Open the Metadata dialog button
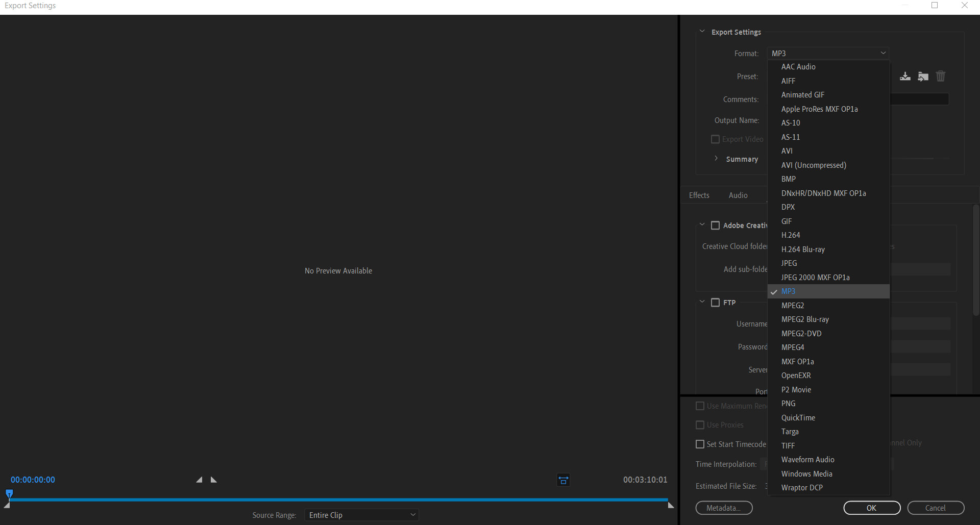The image size is (980, 525). pos(723,508)
